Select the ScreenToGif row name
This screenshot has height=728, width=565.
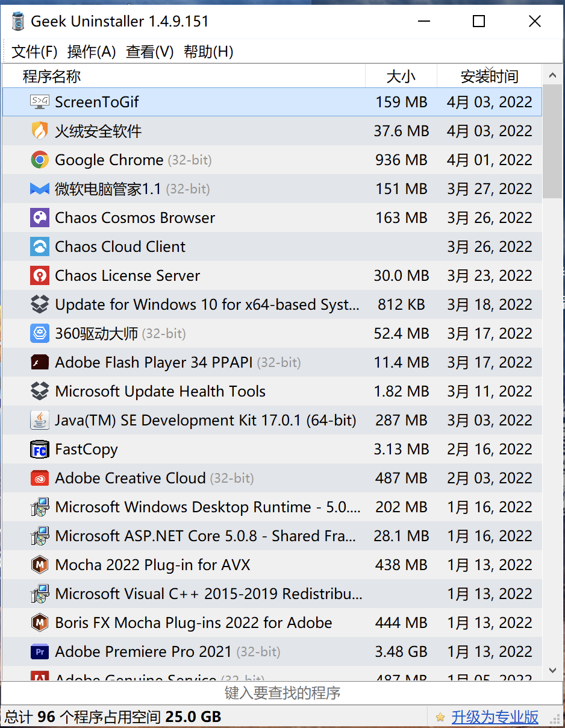(x=97, y=102)
